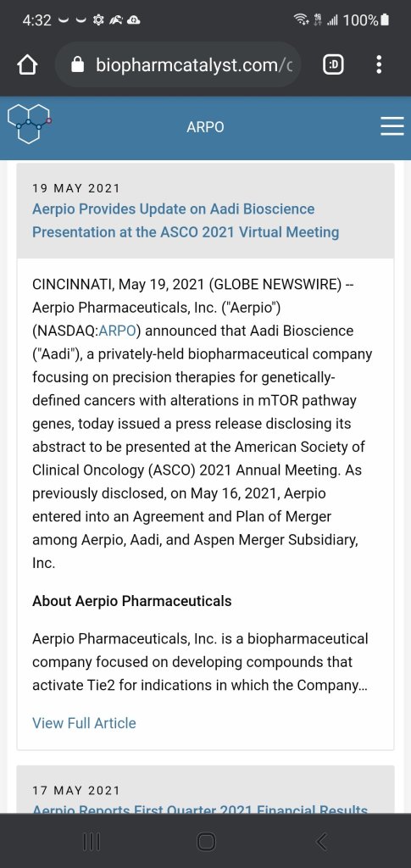Open the Aerpio Provides Update article headline
The width and height of the screenshot is (411, 868).
186,220
